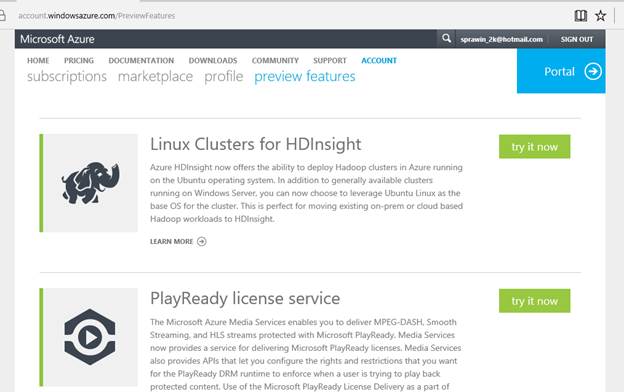This screenshot has width=624, height=392.
Task: Switch to the marketplace tab
Action: tap(155, 76)
